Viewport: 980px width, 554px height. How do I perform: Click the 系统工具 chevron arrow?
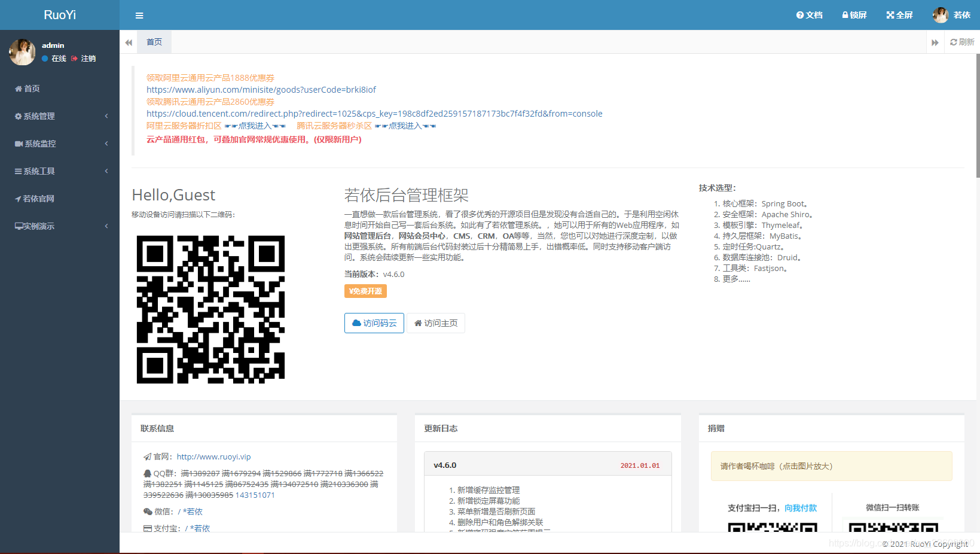[106, 171]
